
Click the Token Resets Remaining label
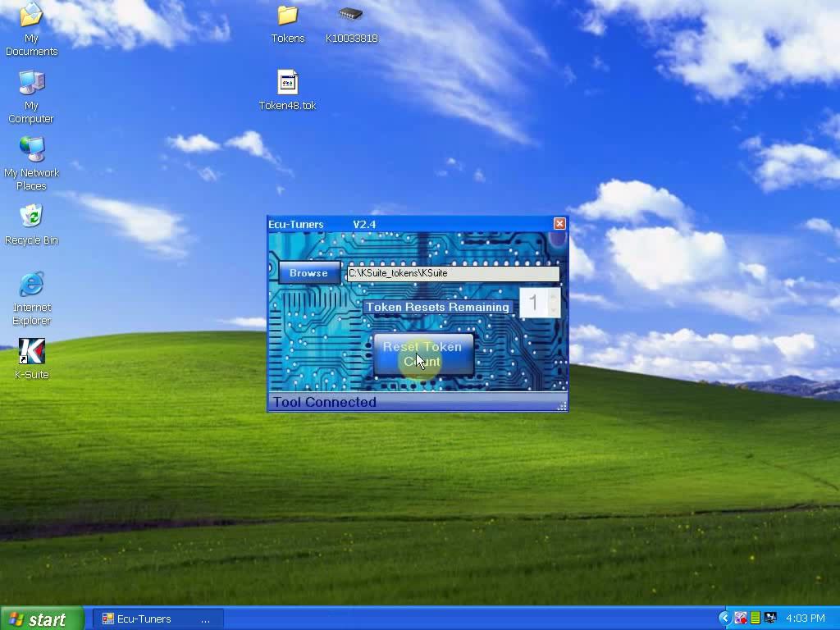(437, 307)
